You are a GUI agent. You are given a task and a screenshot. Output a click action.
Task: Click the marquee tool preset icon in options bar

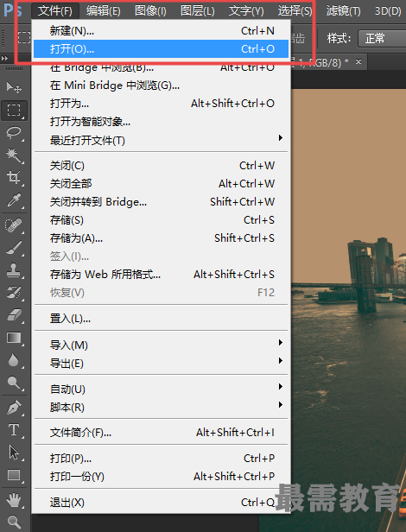[24, 37]
